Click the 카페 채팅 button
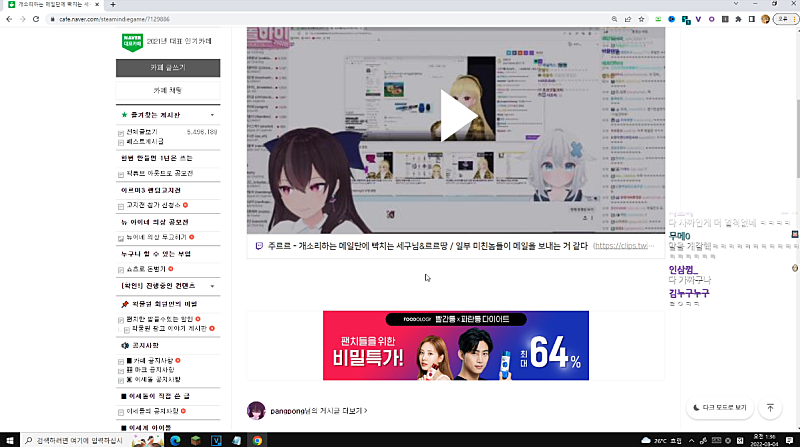Screen dimensions: 800x447 pos(168,90)
